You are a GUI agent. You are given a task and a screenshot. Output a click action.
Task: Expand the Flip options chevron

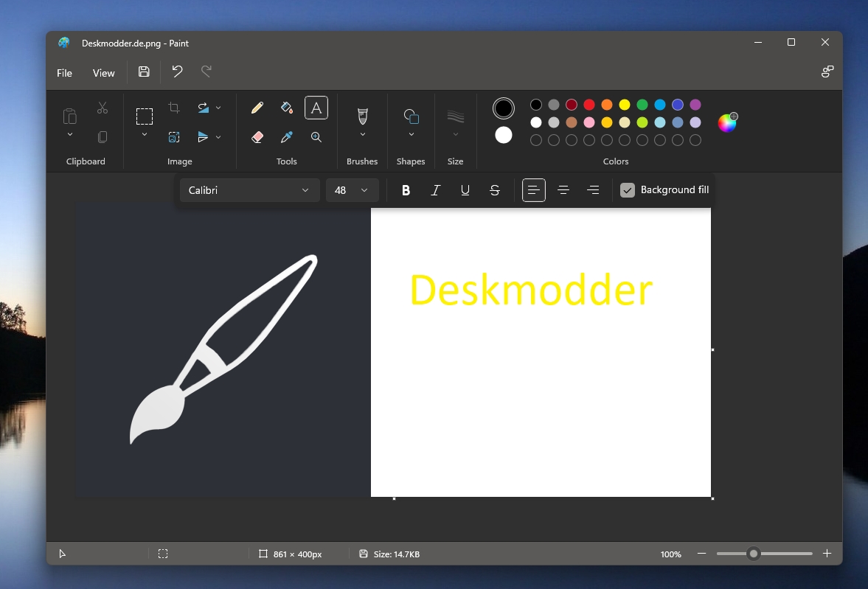(218, 136)
